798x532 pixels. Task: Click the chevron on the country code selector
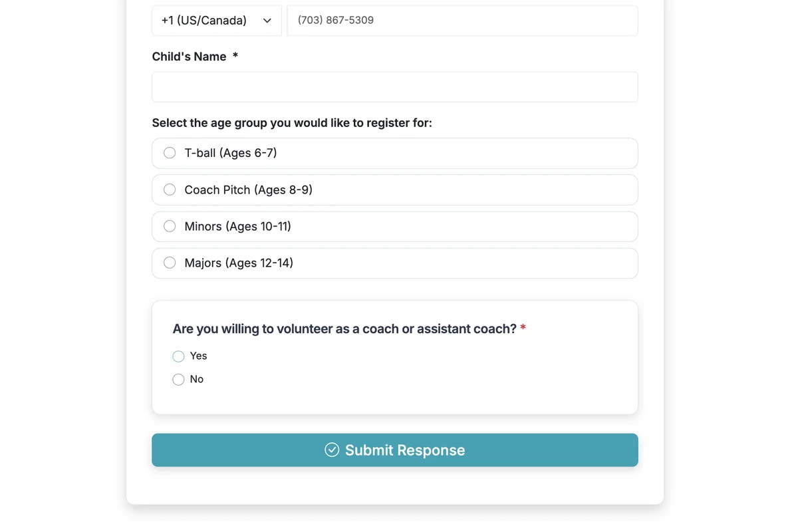pos(269,21)
